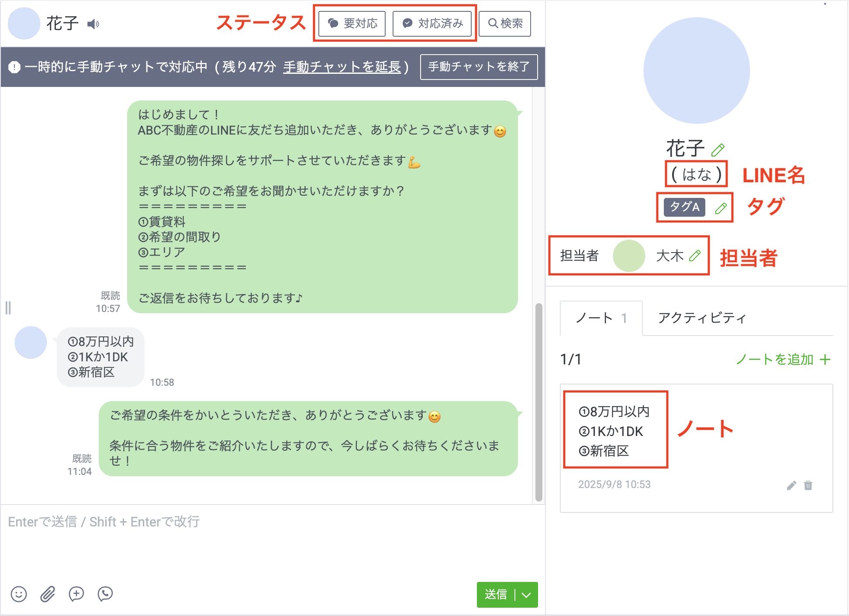Add a note via ノートを追加
The width and height of the screenshot is (849, 616).
pyautogui.click(x=781, y=360)
